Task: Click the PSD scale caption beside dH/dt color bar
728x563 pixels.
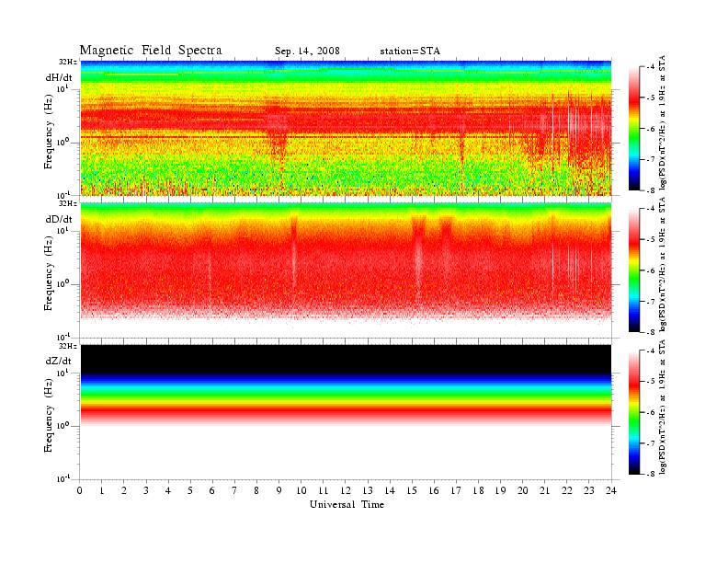Action: pyautogui.click(x=663, y=122)
